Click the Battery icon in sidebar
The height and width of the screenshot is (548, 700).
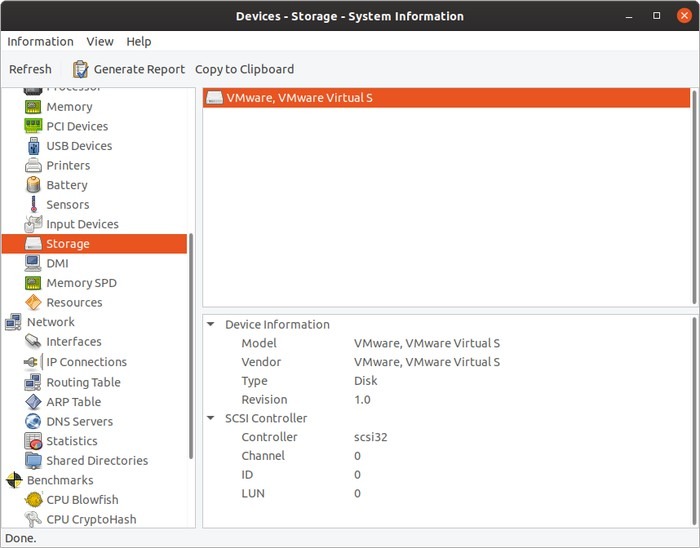coord(33,185)
